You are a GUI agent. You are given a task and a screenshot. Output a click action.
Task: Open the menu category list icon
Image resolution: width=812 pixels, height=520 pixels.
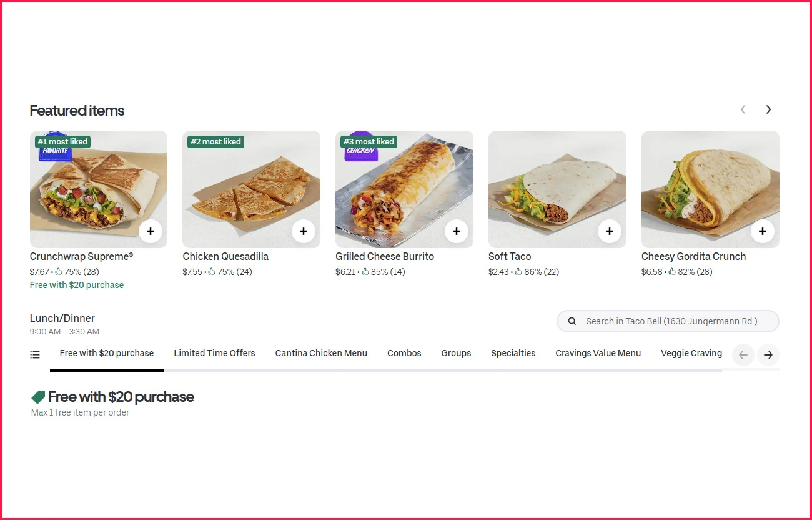coord(35,354)
